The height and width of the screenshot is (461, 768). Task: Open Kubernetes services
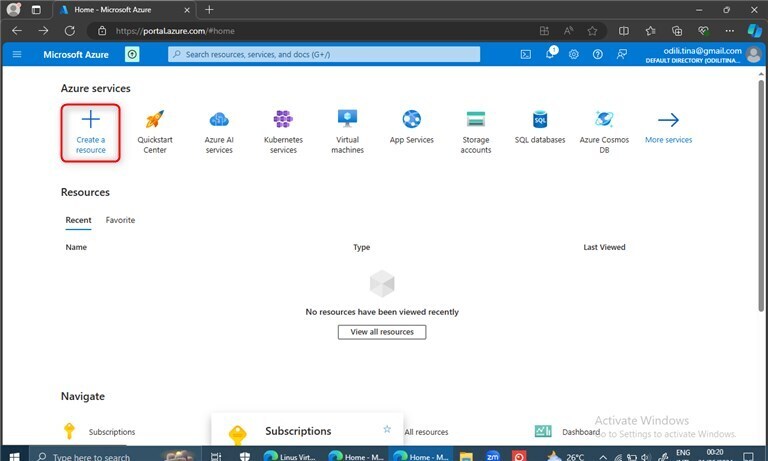point(283,132)
